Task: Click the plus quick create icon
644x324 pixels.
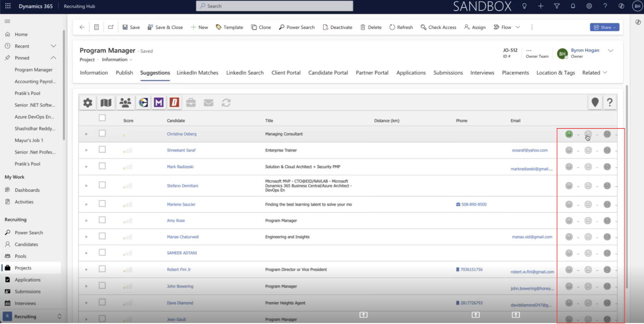Action: 541,6
